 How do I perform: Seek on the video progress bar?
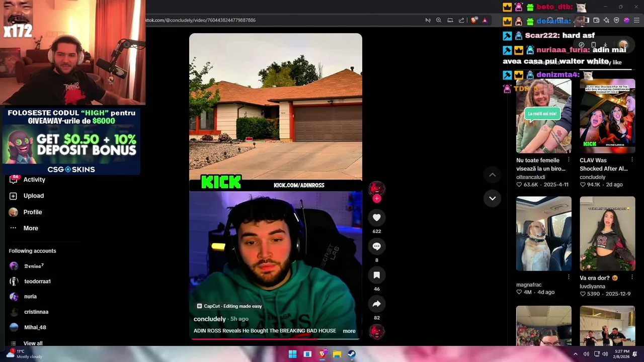click(275, 339)
